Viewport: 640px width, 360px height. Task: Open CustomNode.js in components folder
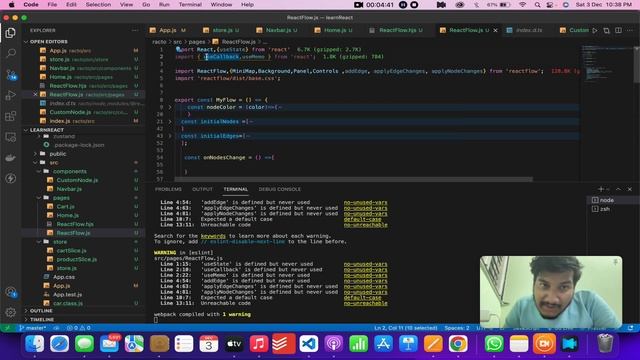pos(77,180)
